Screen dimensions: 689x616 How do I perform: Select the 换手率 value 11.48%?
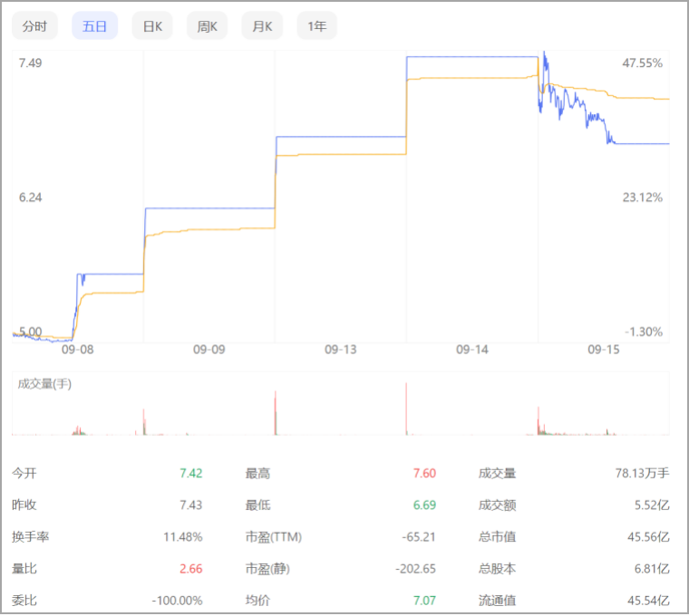pos(182,537)
